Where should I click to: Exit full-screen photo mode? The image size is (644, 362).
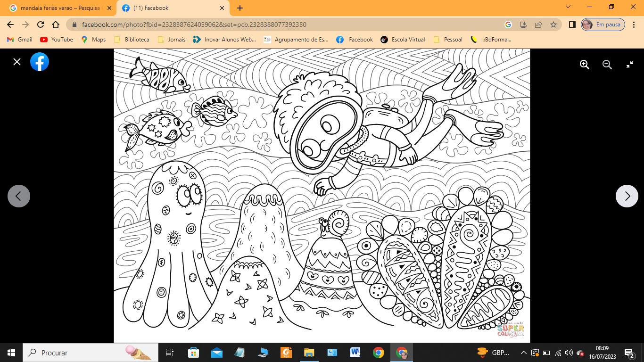click(630, 65)
